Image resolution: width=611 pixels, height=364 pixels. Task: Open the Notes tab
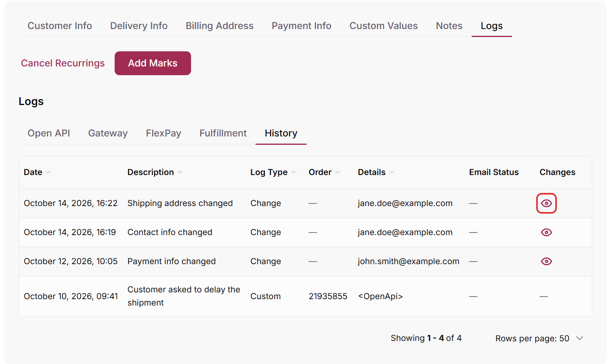click(449, 26)
